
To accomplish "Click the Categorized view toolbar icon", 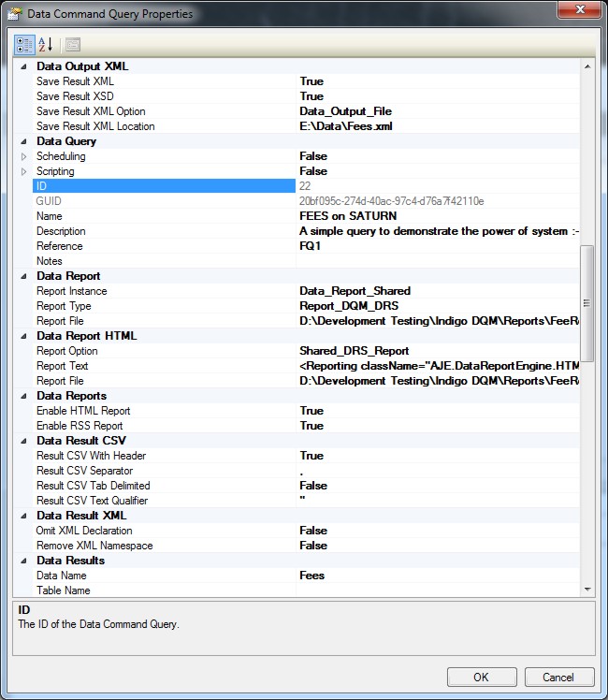I will tap(24, 44).
